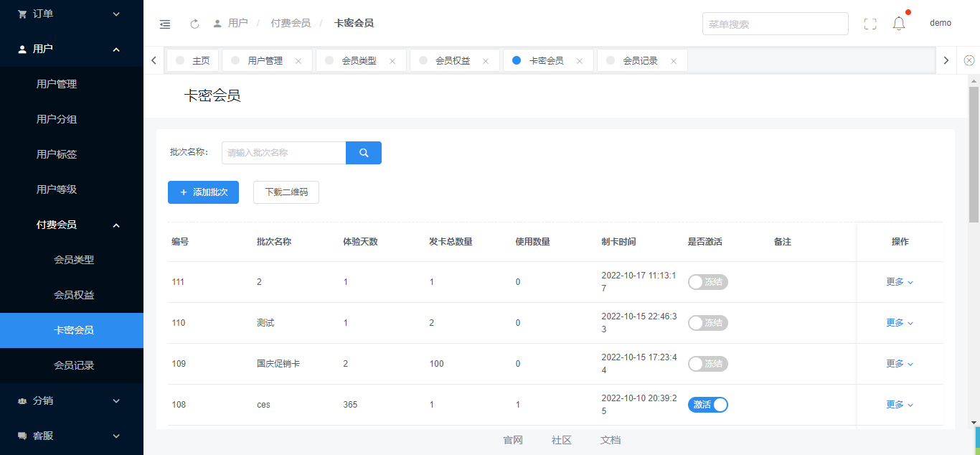Viewport: 980px width, 455px height.
Task: Close the 用户管理 tab with its X icon
Action: [298, 61]
